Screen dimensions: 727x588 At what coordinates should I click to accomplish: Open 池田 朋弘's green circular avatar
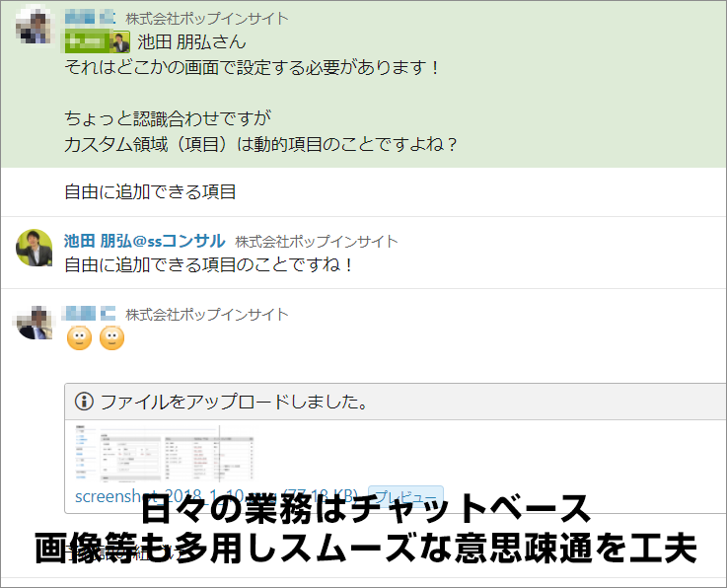(x=35, y=248)
